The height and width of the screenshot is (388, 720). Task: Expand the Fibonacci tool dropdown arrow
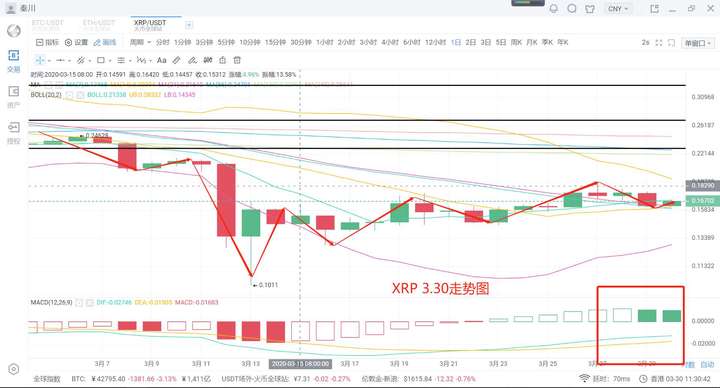pos(130,61)
